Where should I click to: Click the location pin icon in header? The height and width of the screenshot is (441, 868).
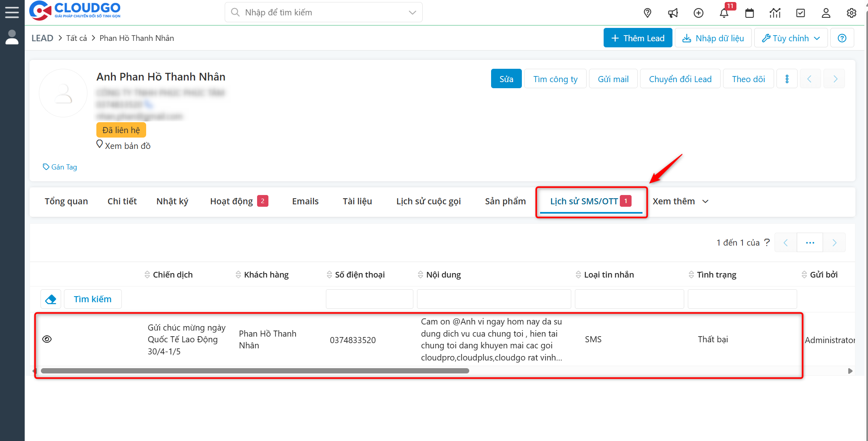pos(647,13)
